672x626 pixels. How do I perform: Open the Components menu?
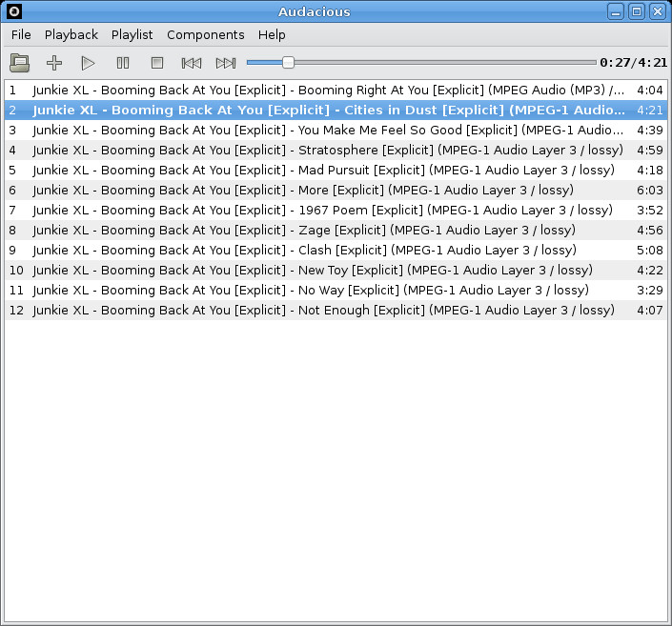click(206, 34)
